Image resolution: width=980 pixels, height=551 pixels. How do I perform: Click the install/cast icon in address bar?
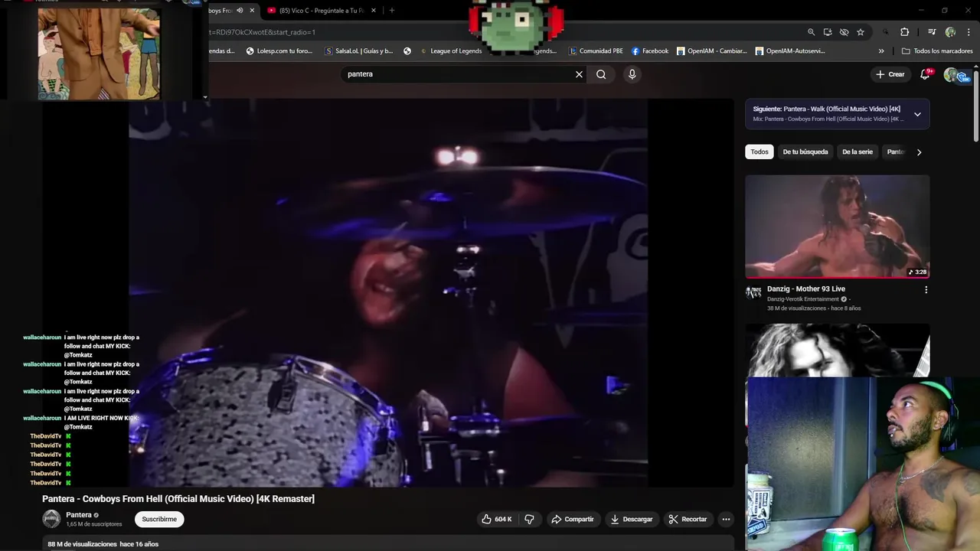point(828,32)
